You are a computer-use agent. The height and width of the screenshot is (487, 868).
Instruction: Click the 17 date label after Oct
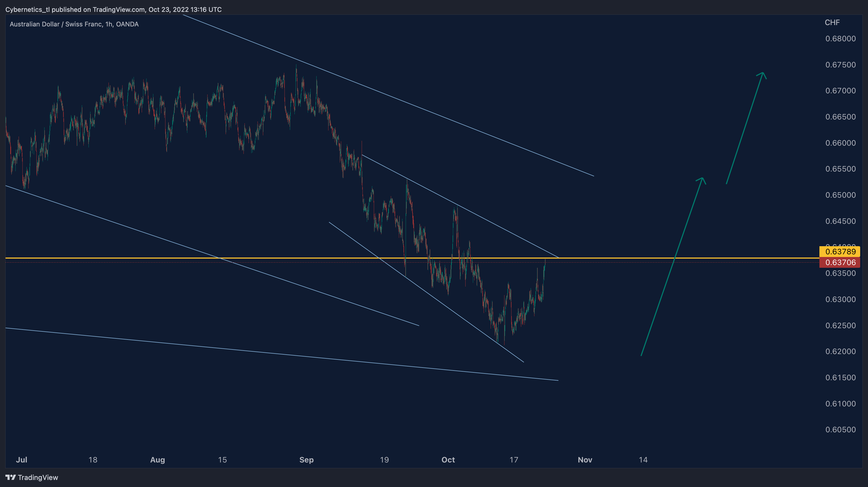(x=514, y=460)
